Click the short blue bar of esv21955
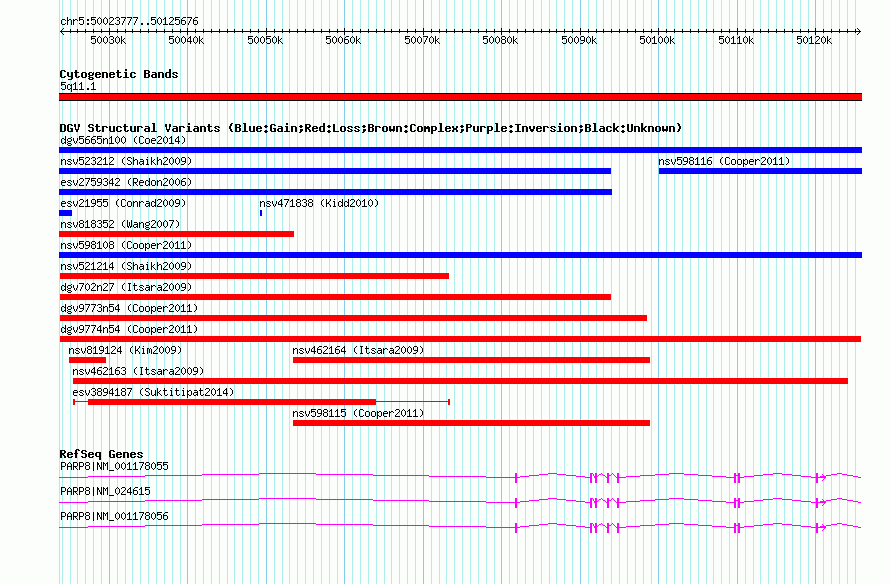Screen dimensions: 890x584 [65, 213]
